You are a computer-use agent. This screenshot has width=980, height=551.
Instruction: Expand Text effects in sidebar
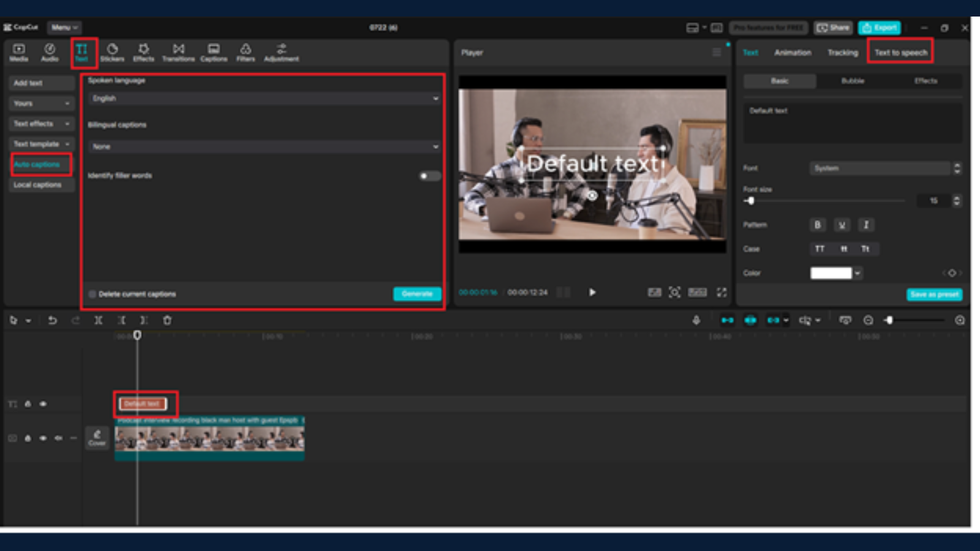point(42,124)
